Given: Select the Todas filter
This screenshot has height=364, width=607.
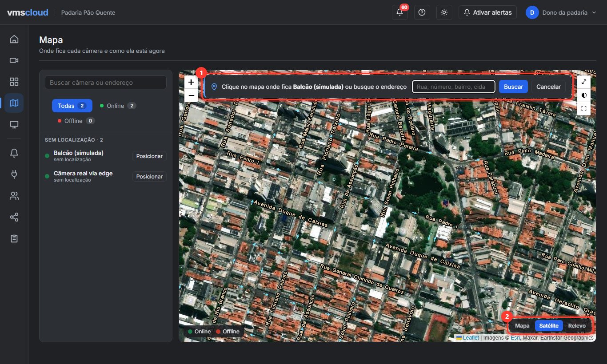Looking at the screenshot, I should 72,106.
